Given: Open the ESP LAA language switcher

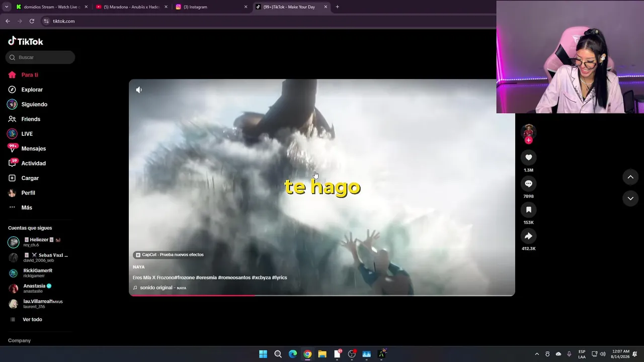Looking at the screenshot, I should coord(582,354).
